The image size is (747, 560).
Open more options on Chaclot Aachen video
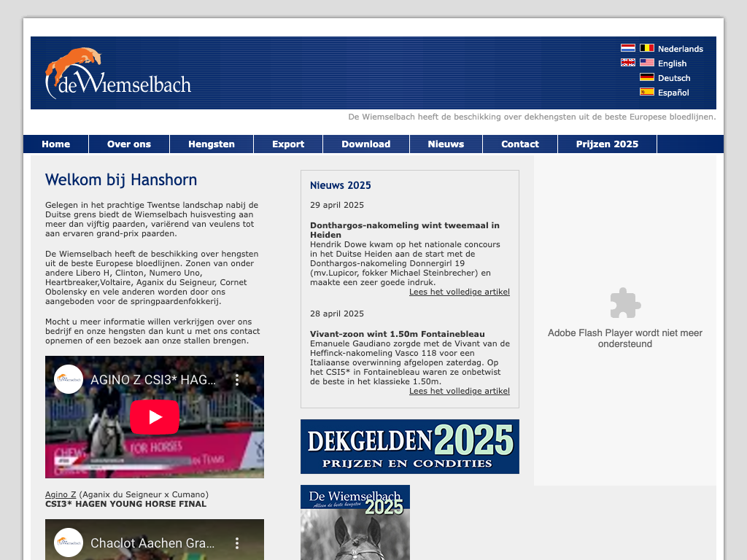[x=236, y=543]
